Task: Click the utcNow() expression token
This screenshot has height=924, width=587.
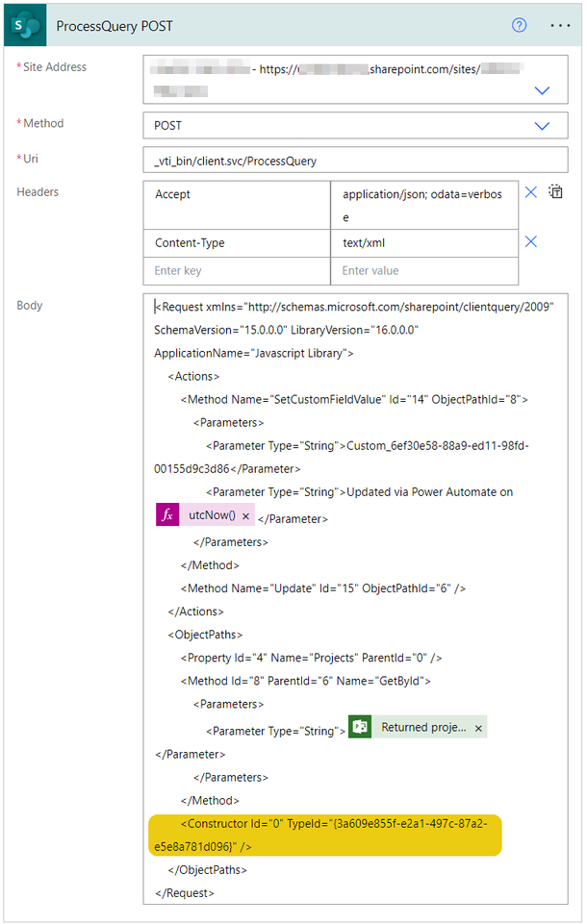Action: click(211, 515)
